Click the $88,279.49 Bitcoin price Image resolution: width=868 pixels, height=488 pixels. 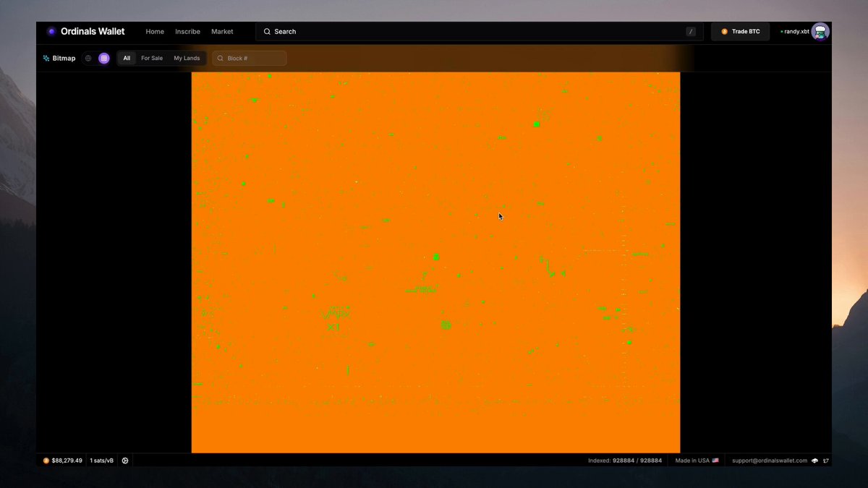coord(67,461)
